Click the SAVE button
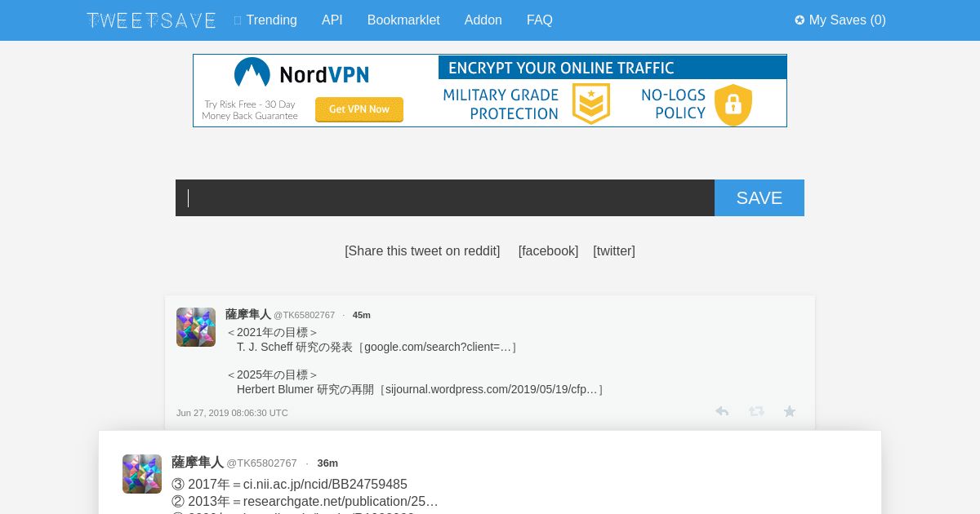 click(759, 198)
